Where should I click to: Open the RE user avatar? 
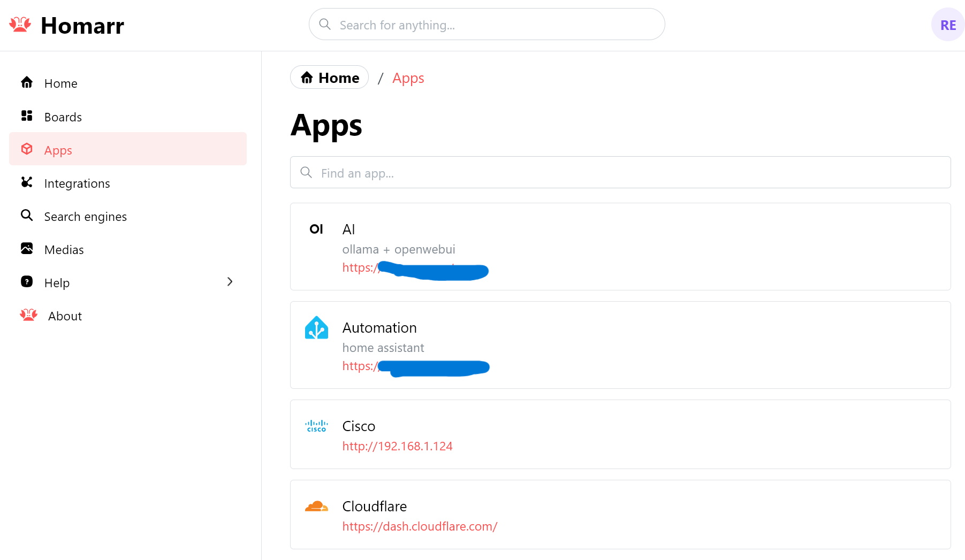coord(948,24)
